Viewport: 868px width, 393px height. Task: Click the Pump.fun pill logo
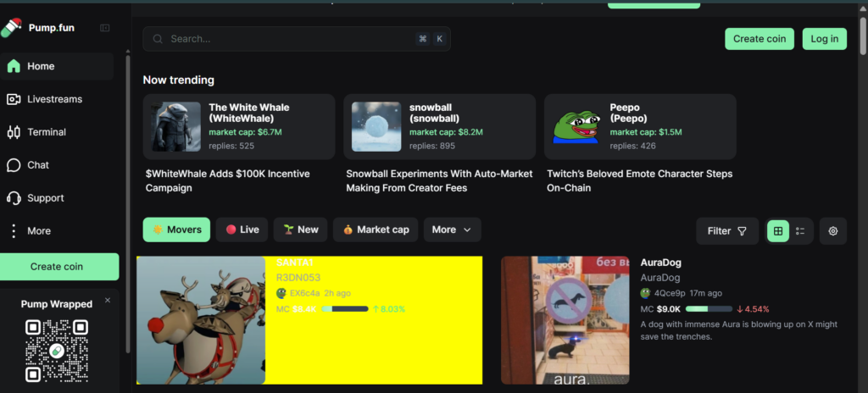pos(10,28)
